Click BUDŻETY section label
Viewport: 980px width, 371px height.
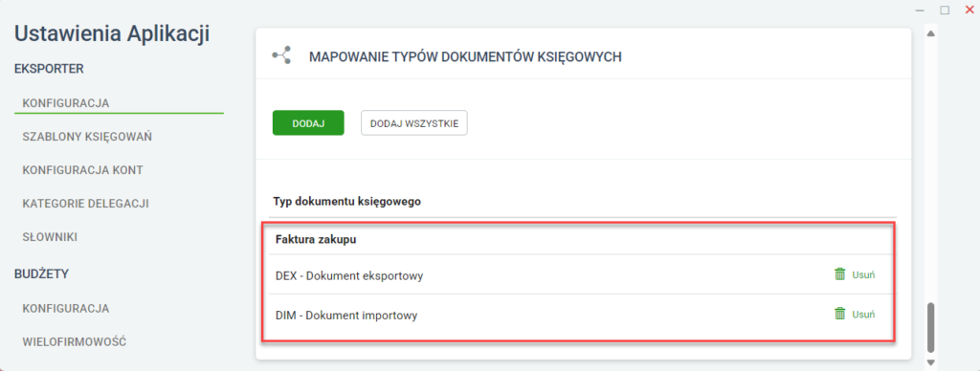pos(41,273)
